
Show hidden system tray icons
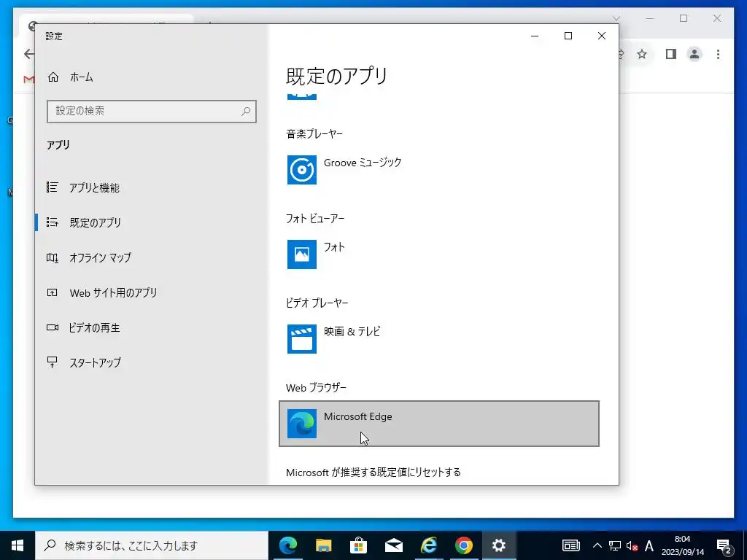pyautogui.click(x=597, y=545)
